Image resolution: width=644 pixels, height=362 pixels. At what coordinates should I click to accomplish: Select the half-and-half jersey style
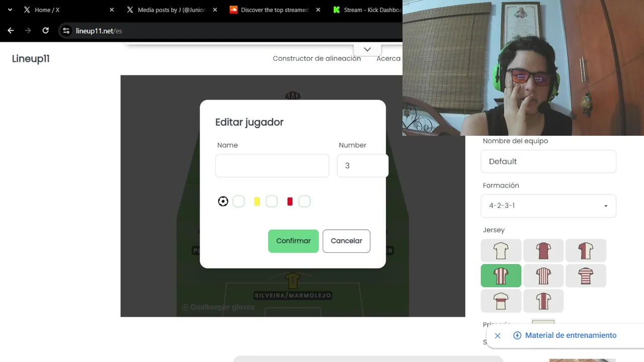pyautogui.click(x=586, y=250)
